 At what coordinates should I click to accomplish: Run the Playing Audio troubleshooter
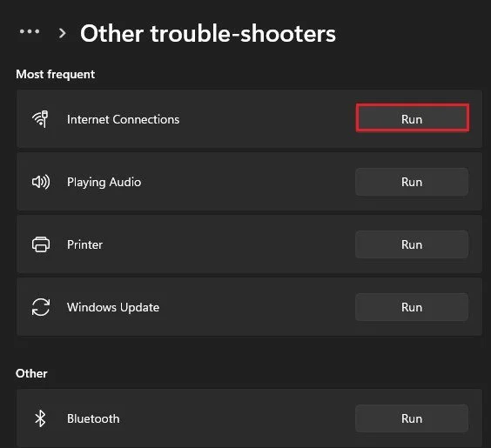click(x=412, y=182)
